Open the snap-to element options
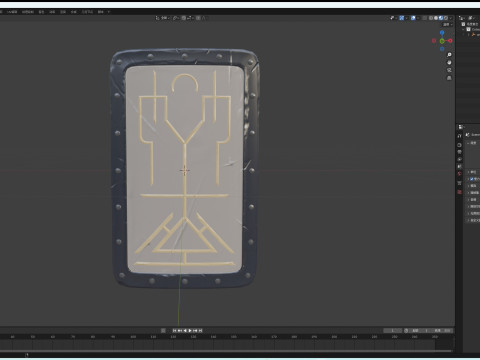Screen dimensions: 480x360 [x=190, y=18]
